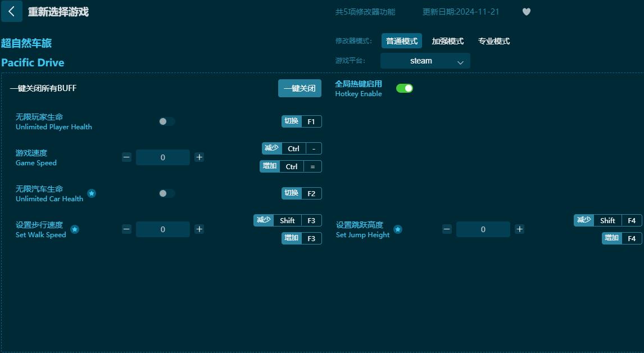
Task: Decrease Game Speed with minus icon
Action: click(126, 157)
